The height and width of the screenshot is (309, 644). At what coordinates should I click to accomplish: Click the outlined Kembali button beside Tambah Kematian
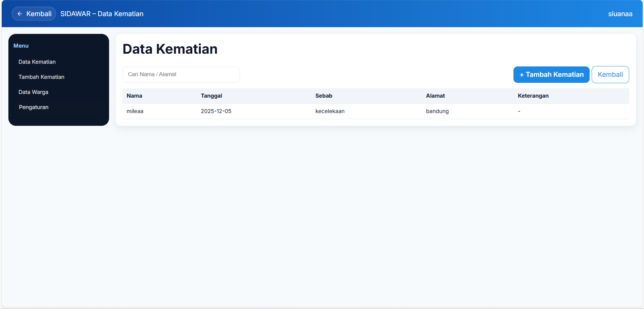(x=610, y=74)
